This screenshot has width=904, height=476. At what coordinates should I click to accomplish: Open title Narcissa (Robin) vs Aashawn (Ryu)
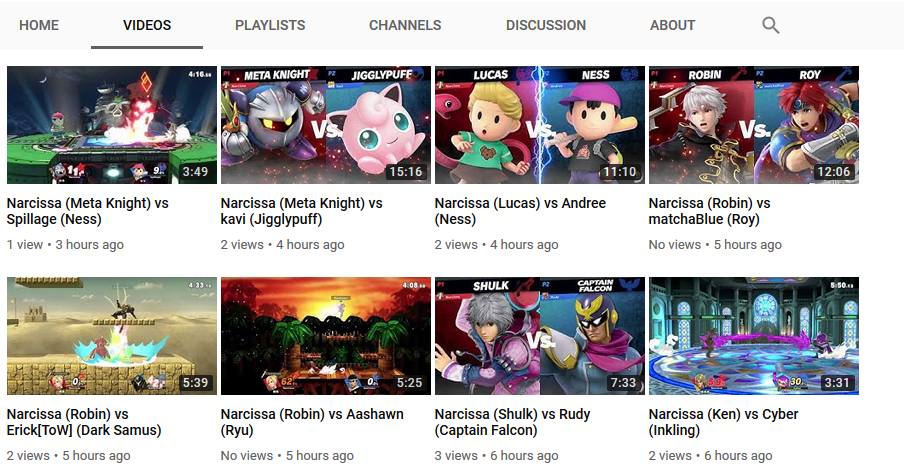point(312,422)
